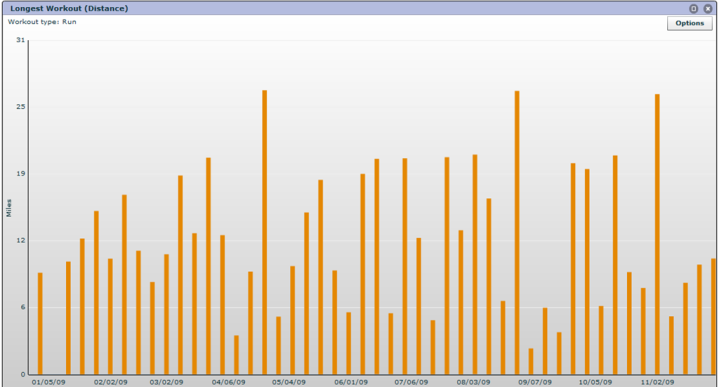The height and width of the screenshot is (387, 719).
Task: Click the tall bar above 11/02/09 label
Action: [657, 234]
